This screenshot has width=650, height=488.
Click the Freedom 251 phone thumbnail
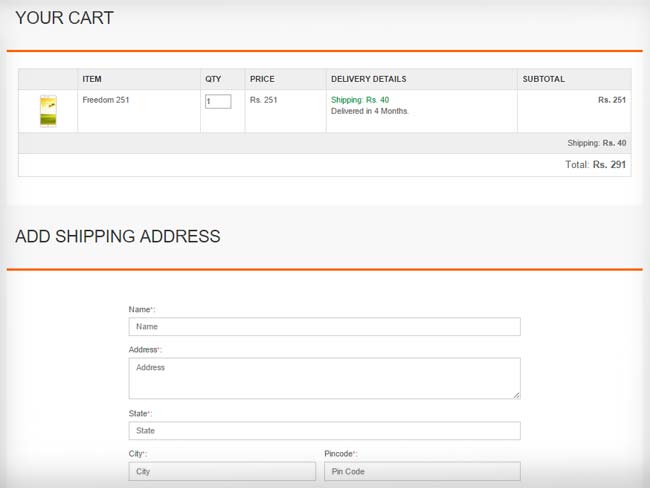[x=48, y=111]
